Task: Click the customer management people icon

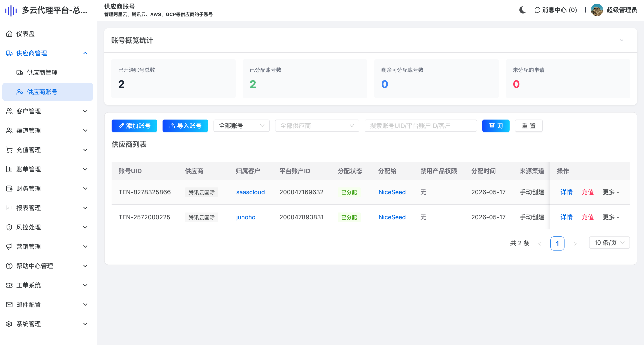Action: tap(9, 111)
